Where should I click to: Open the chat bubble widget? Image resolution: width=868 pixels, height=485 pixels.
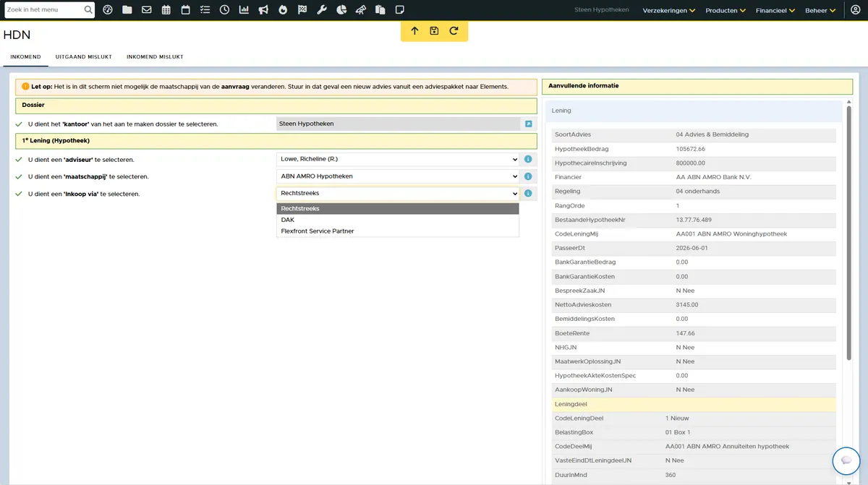coord(846,461)
